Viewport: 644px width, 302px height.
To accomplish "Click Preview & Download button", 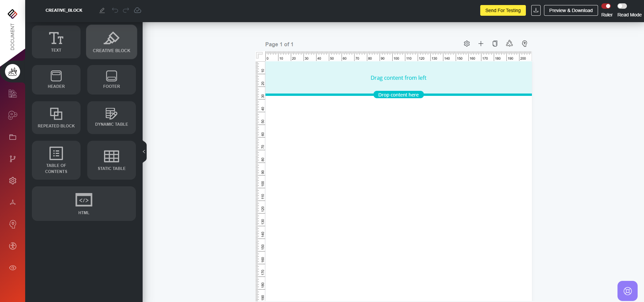I will pyautogui.click(x=571, y=10).
